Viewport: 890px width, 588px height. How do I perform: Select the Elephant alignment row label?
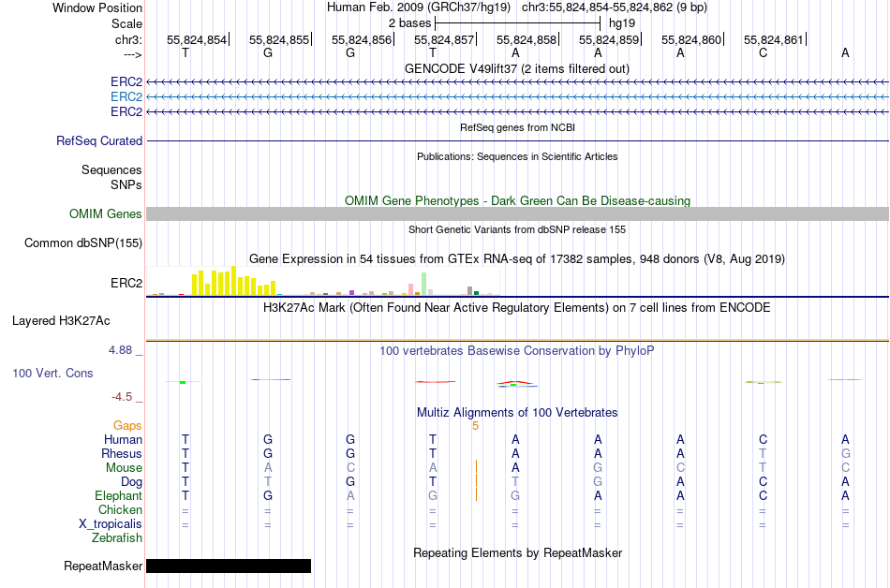tap(118, 495)
